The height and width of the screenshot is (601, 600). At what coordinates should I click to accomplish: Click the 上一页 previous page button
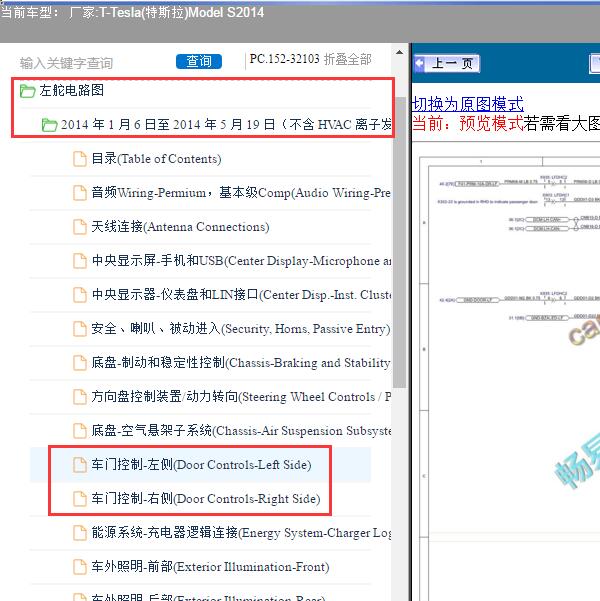click(x=447, y=64)
